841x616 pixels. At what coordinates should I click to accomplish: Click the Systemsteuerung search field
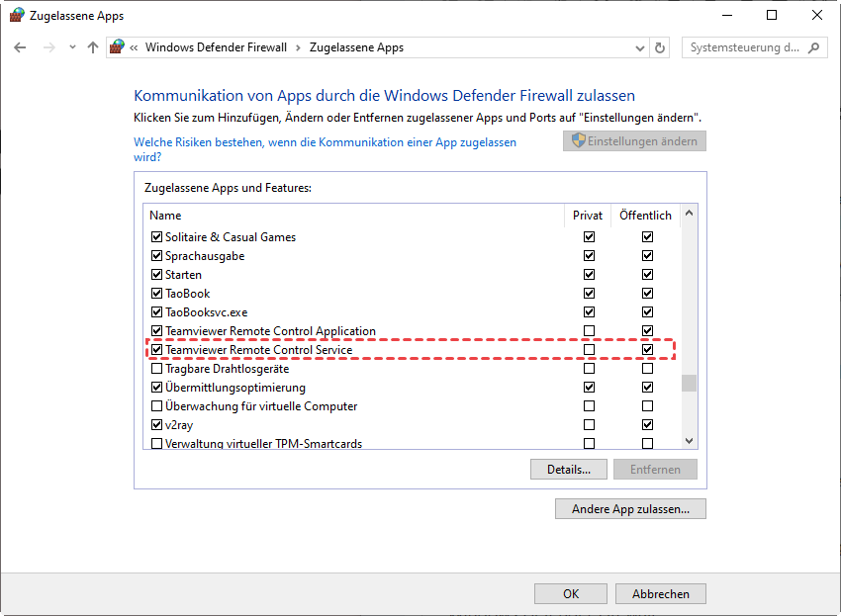click(745, 47)
